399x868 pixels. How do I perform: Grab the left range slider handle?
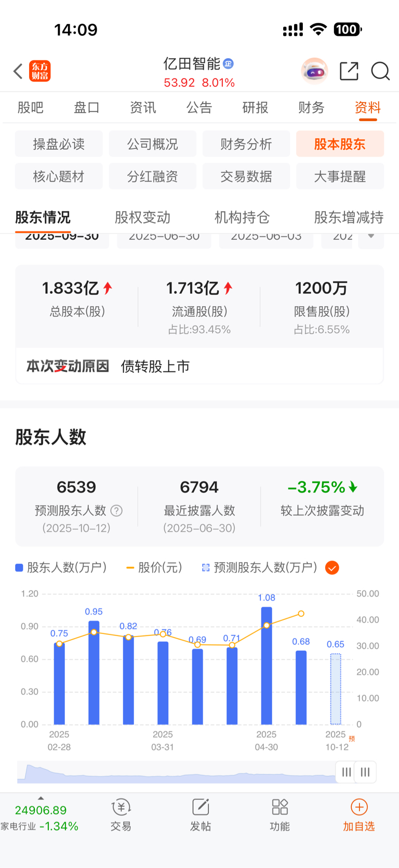pos(347,772)
